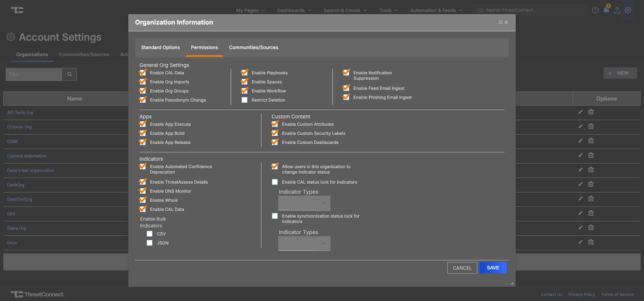Expand the Dashboards menu
The width and height of the screenshot is (644, 301).
coord(294,10)
